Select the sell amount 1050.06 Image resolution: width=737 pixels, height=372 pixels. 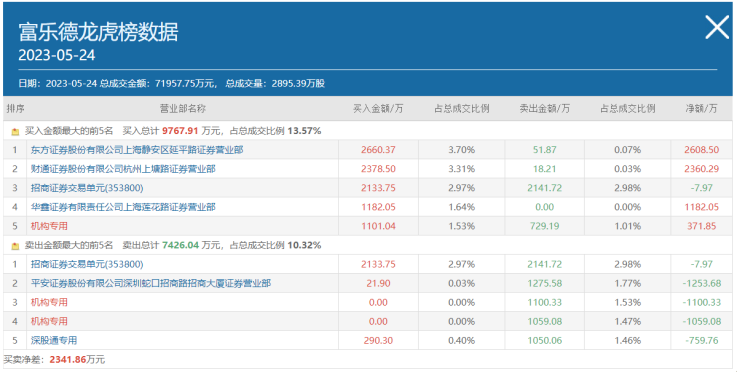click(x=545, y=340)
